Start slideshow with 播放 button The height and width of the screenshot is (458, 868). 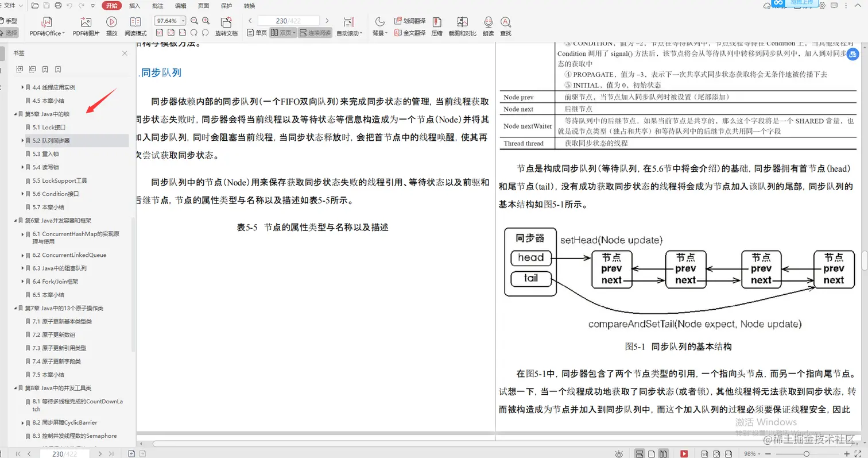point(111,26)
